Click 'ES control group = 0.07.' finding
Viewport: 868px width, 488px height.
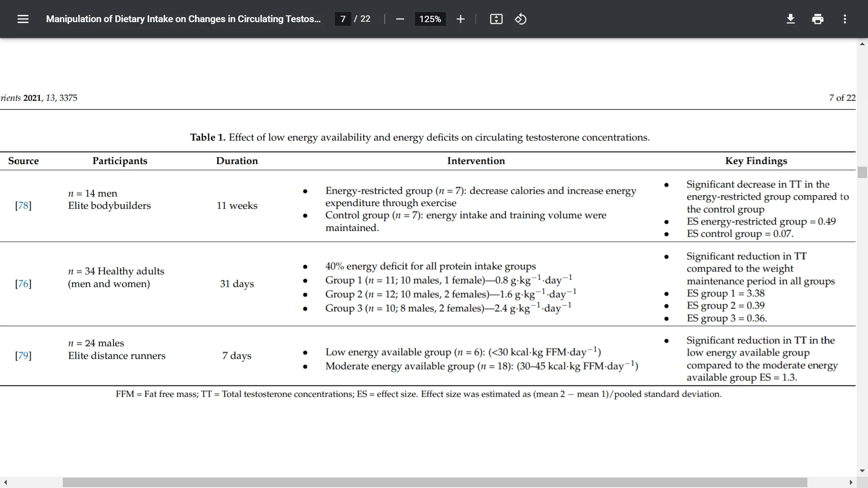coord(740,234)
